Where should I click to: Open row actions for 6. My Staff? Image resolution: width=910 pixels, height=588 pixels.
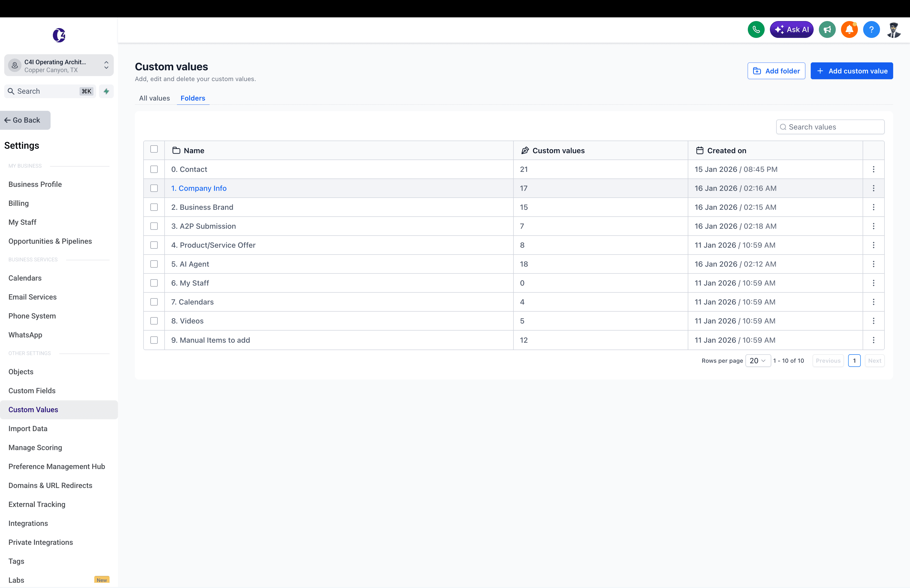click(873, 283)
